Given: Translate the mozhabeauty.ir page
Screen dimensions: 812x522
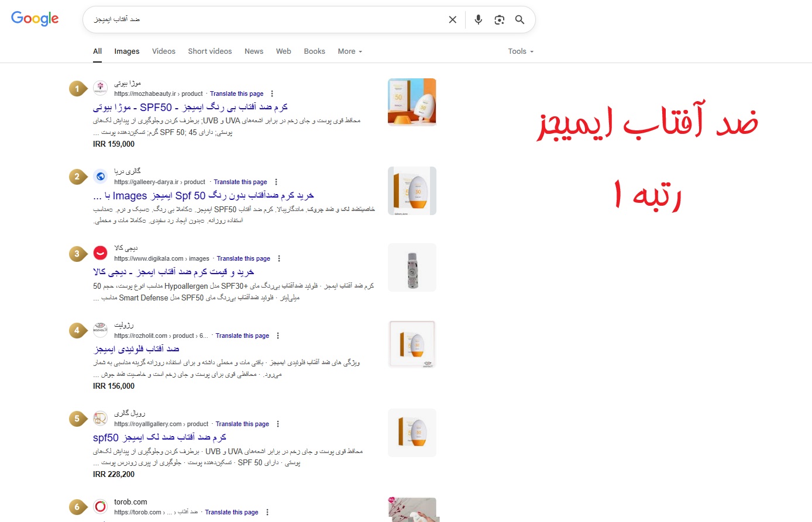Looking at the screenshot, I should [237, 94].
